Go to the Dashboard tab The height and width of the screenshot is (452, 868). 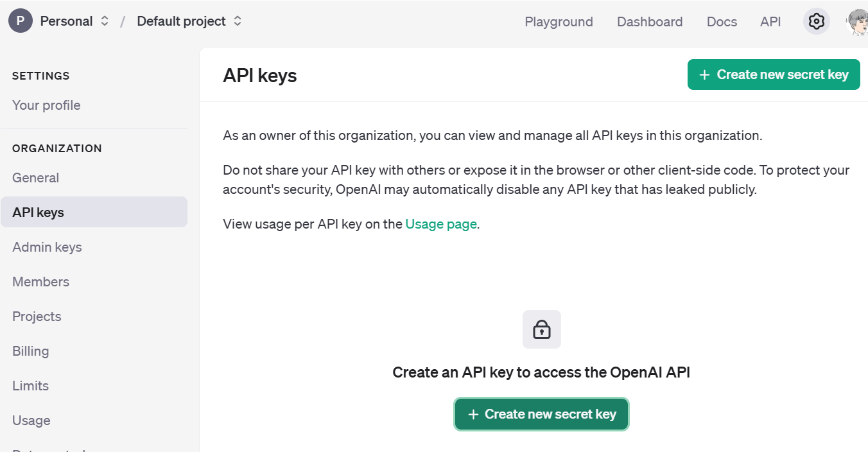pyautogui.click(x=650, y=22)
